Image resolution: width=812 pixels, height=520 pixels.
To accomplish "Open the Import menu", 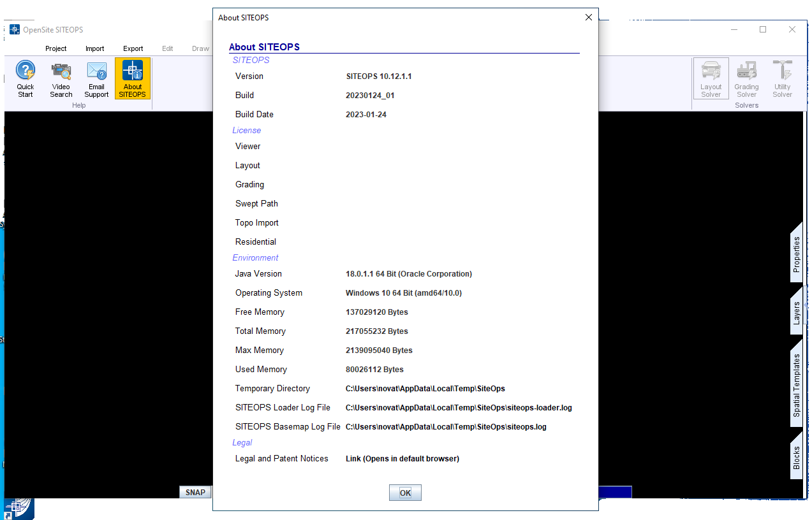I will [95, 48].
